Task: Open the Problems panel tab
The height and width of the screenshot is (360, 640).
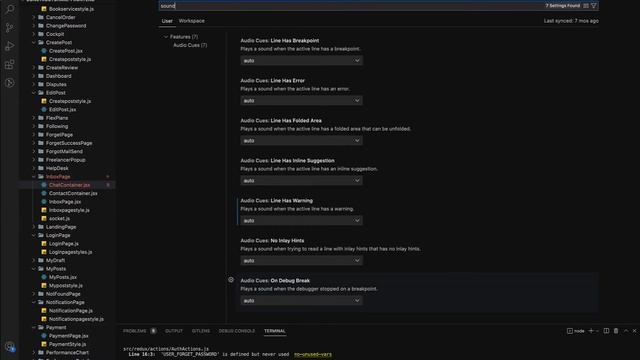Action: pyautogui.click(x=135, y=331)
